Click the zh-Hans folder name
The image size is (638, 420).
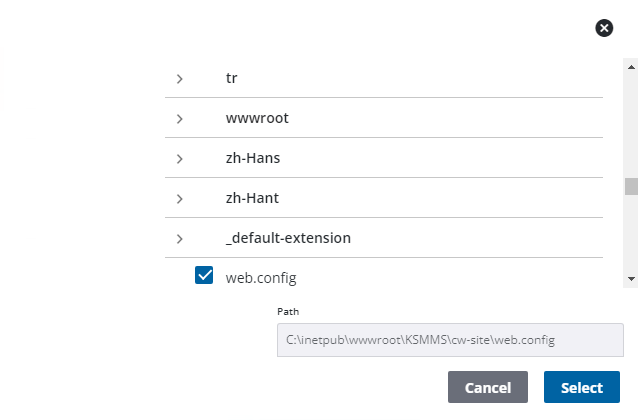[255, 158]
